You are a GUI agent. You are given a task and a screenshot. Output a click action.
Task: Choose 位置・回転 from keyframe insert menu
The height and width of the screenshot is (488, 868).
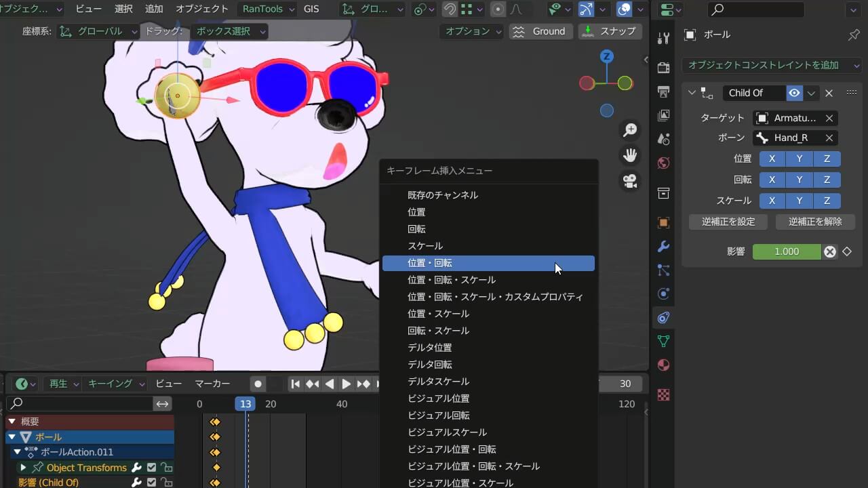tap(488, 263)
